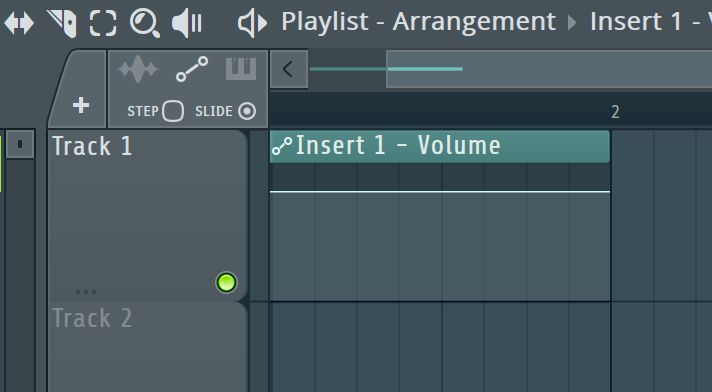Select the Select tool dashed-square icon
712x392 pixels.
tap(103, 23)
